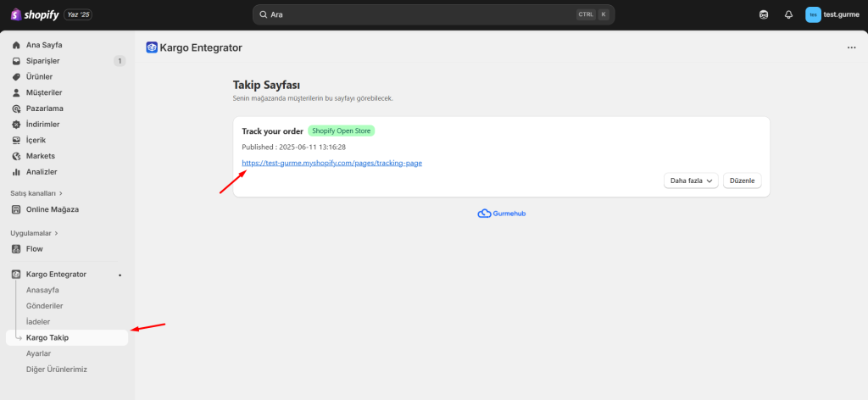The width and height of the screenshot is (868, 400).
Task: Open Siparişler from the sidebar
Action: [x=42, y=61]
